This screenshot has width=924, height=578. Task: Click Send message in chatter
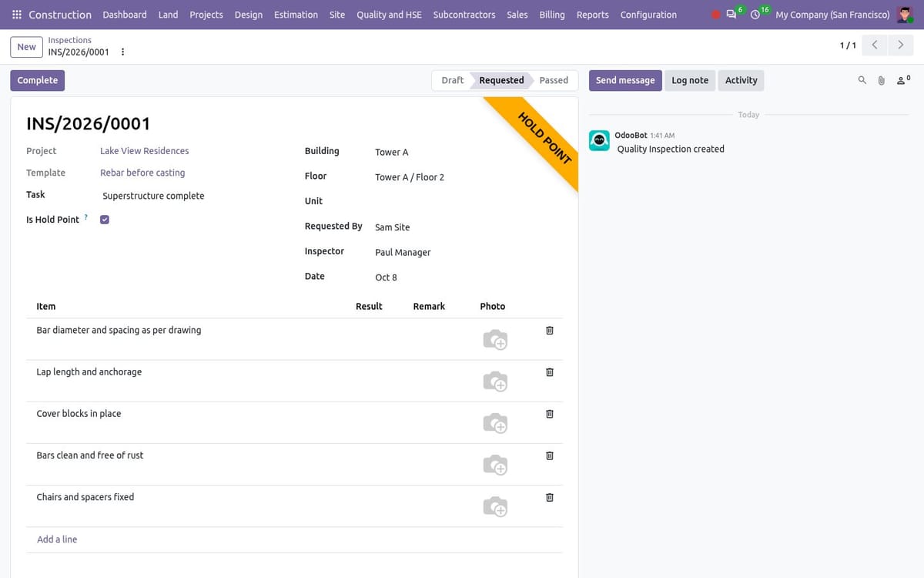point(625,80)
